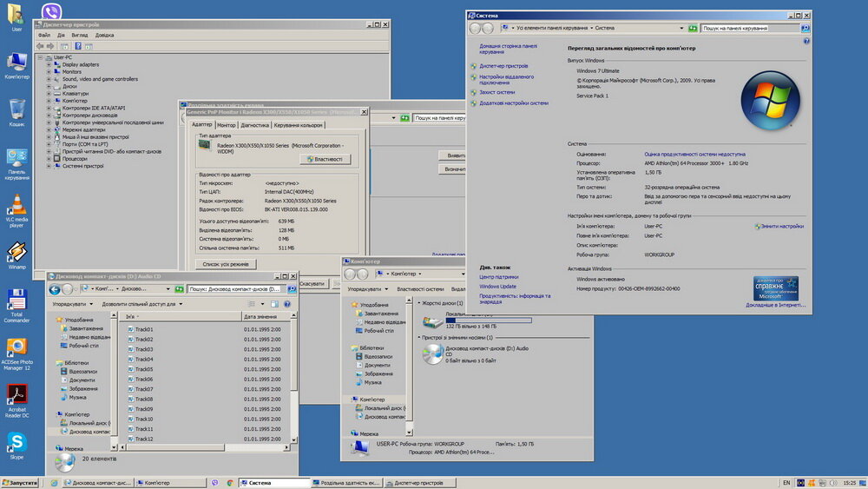Open the Упорядкувати dropdown in Audio CD window
This screenshot has width=868, height=489.
(70, 304)
